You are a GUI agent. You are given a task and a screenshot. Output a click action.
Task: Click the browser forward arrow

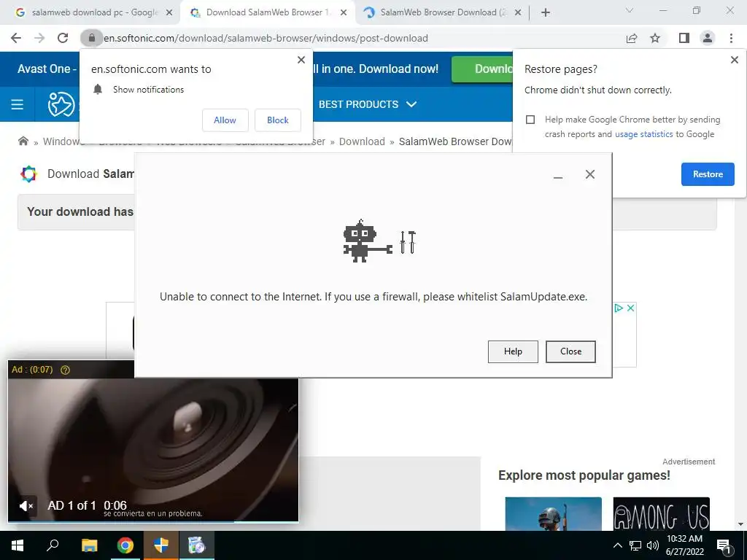click(x=39, y=38)
